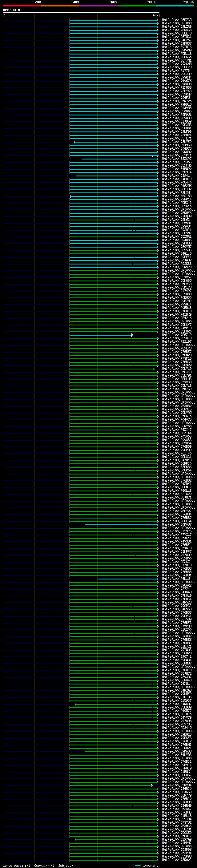Click the cyan alignment bar for UniRef100_A6N1U4

128,579
